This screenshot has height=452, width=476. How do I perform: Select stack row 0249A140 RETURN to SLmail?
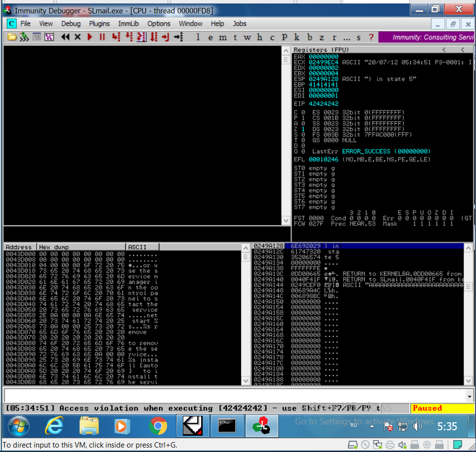point(358,279)
